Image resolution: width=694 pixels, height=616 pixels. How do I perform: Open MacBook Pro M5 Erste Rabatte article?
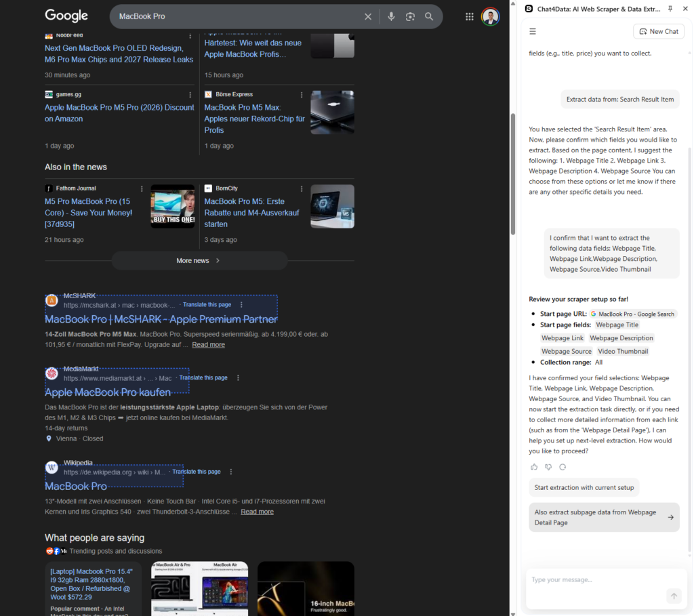[252, 212]
